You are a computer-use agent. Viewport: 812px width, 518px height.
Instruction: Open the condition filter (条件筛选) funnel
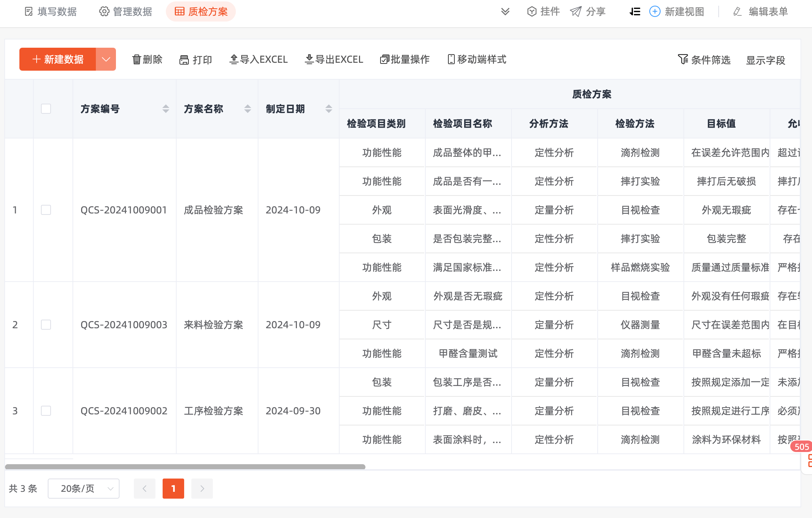point(682,60)
